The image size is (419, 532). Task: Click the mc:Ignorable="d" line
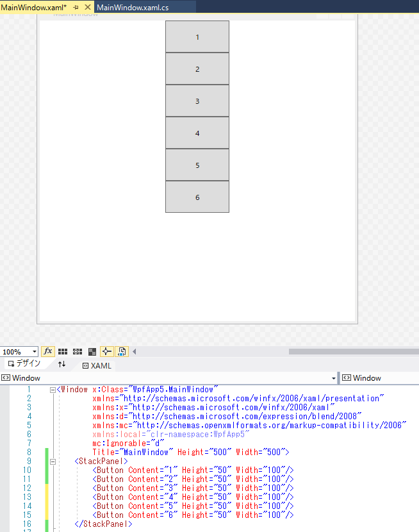click(x=128, y=444)
